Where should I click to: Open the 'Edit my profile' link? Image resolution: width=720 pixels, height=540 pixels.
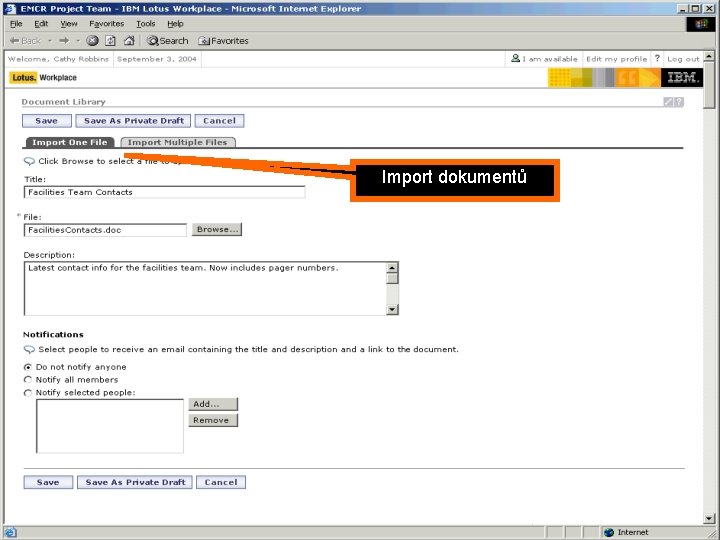[616, 59]
